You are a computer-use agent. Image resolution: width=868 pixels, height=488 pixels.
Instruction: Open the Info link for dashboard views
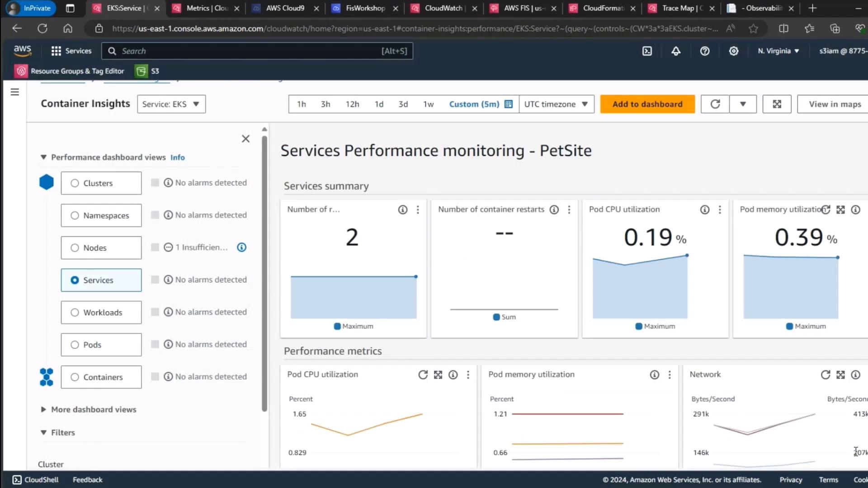point(178,157)
